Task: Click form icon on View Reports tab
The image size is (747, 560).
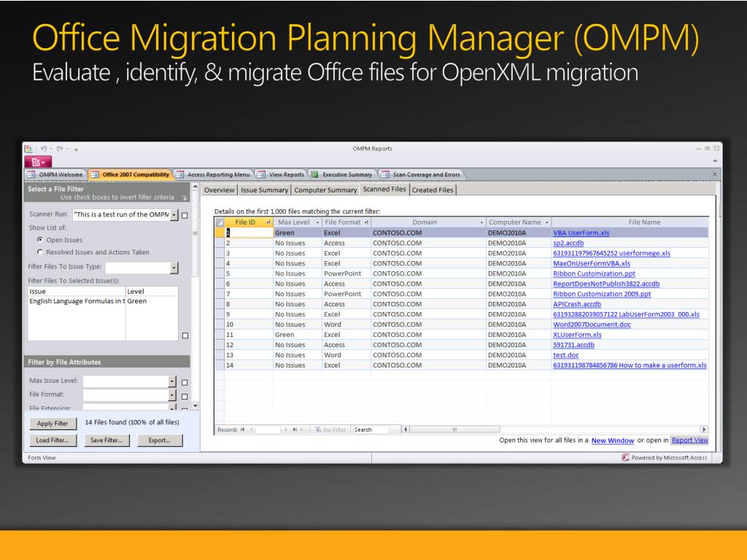Action: click(262, 175)
